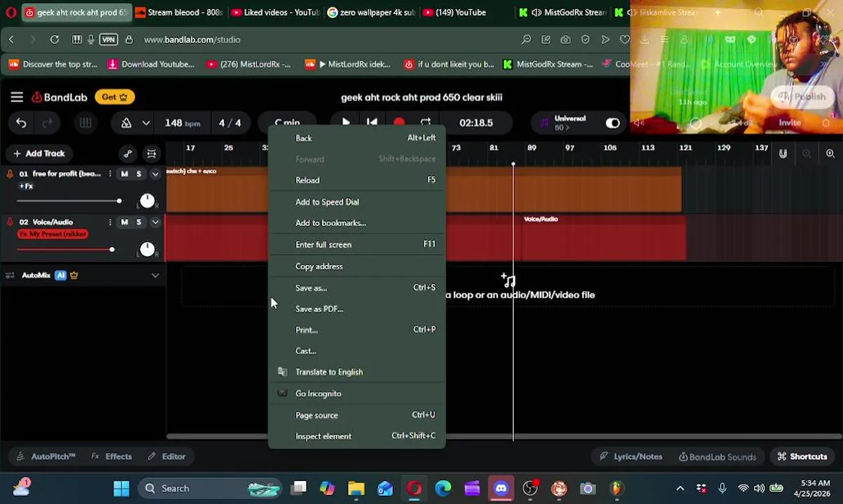Click the VPN badge in address bar

[109, 40]
